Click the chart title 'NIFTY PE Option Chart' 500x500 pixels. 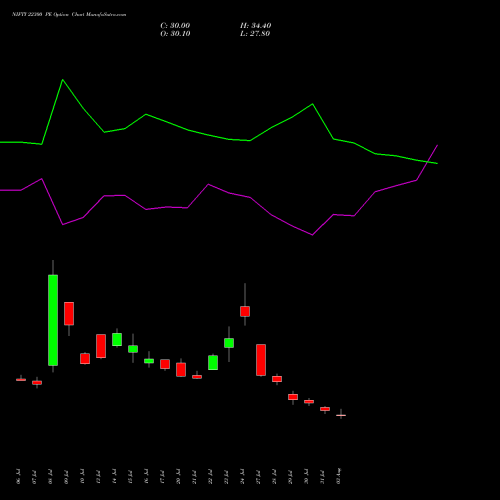pyautogui.click(x=69, y=15)
